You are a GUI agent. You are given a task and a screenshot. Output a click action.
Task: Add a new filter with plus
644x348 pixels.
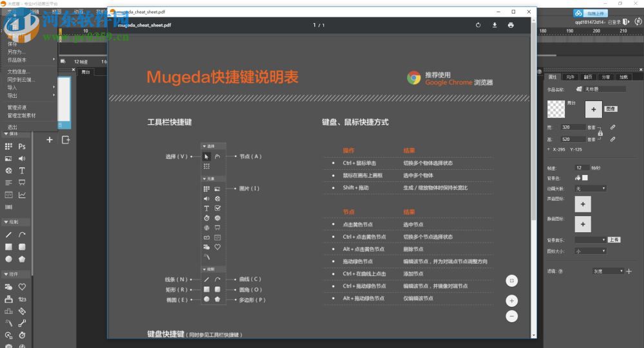point(629,271)
